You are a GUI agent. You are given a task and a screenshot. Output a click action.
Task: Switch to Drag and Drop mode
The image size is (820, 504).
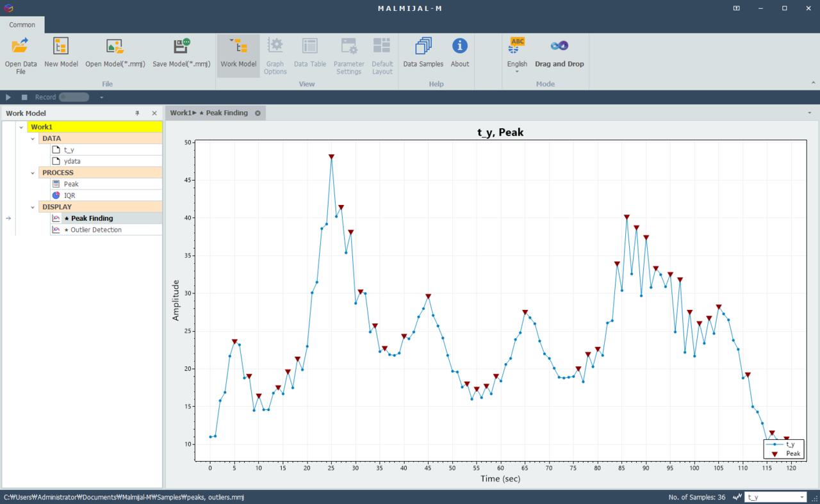click(x=559, y=53)
